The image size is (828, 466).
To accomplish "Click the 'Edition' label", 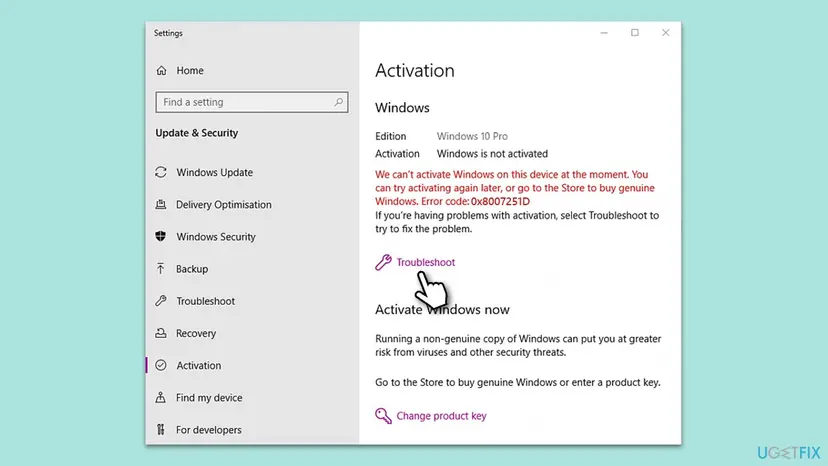I will [x=391, y=136].
